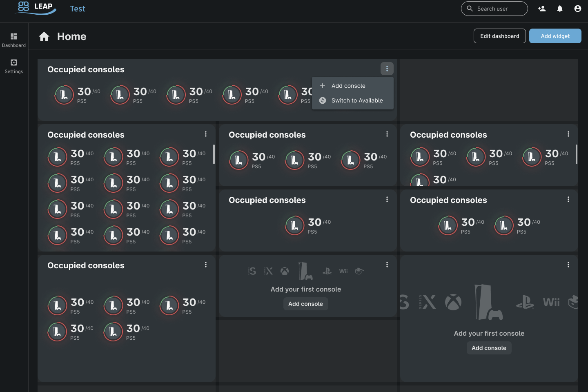Click the Home house icon
The height and width of the screenshot is (392, 588).
click(44, 37)
